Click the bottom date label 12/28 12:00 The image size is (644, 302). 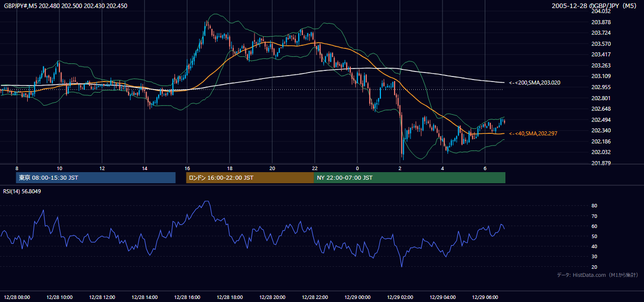coord(103,296)
